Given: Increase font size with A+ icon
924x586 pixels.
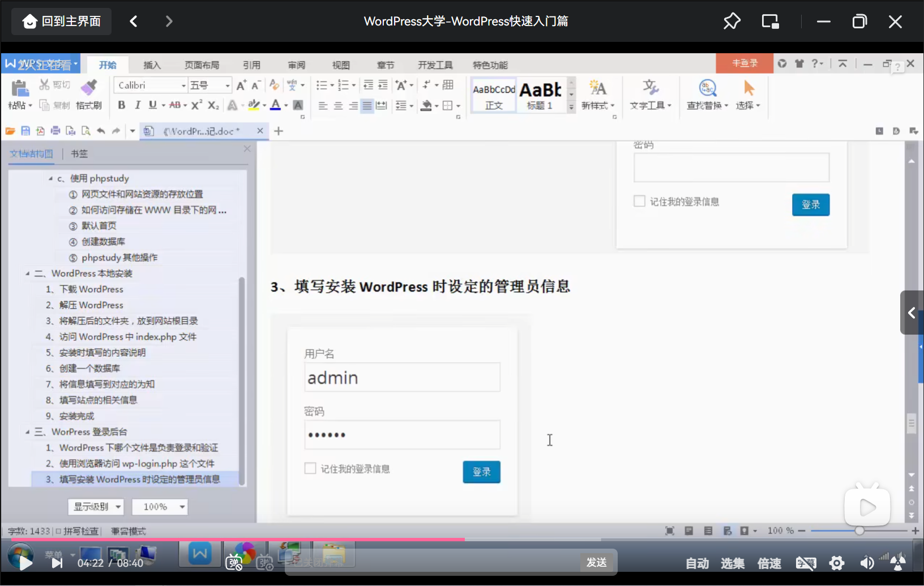Looking at the screenshot, I should pyautogui.click(x=241, y=85).
